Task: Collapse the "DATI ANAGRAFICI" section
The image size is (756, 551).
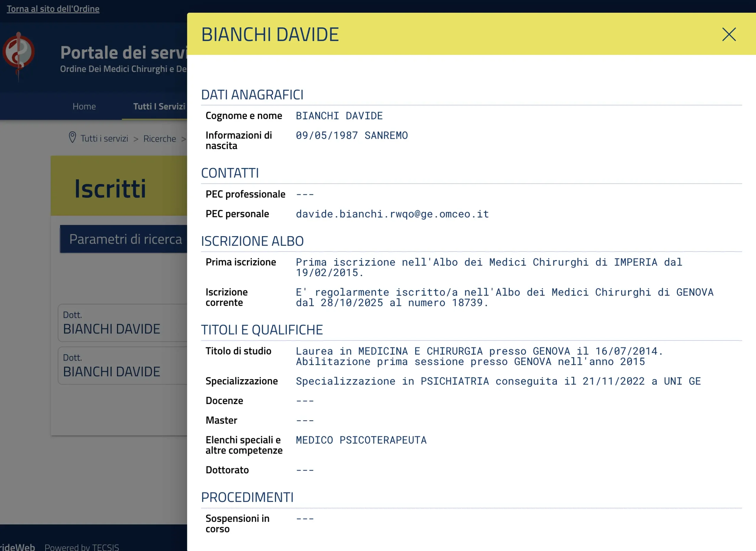Action: [252, 94]
